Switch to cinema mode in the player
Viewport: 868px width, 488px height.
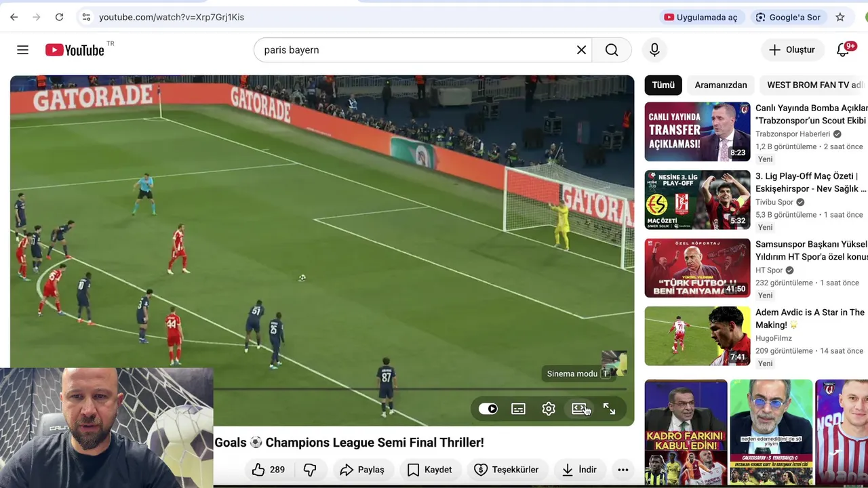[x=579, y=409]
